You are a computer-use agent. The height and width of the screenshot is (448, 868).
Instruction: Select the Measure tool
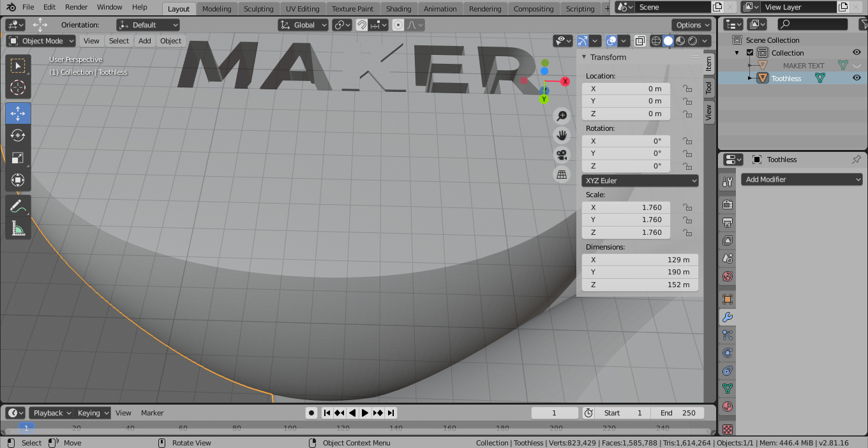coord(18,228)
